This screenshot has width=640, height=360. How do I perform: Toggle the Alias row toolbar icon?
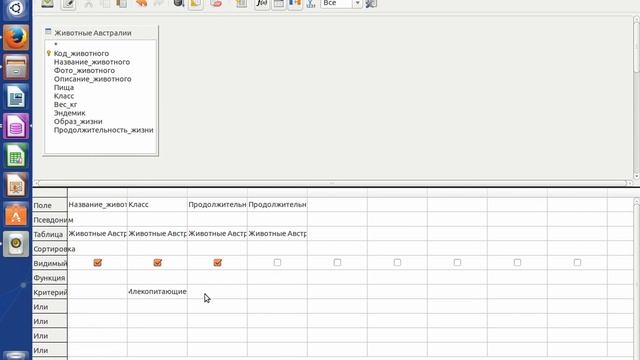295,4
